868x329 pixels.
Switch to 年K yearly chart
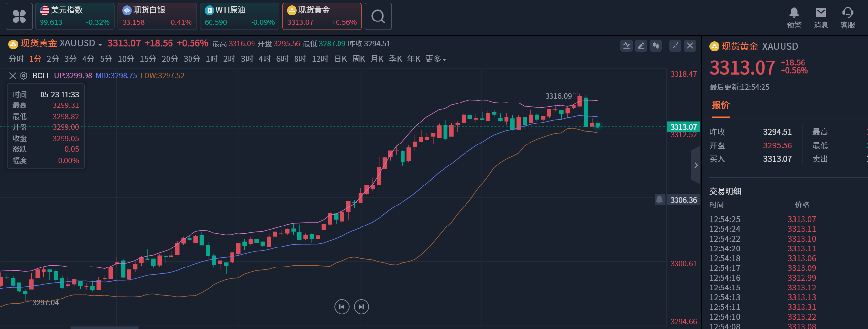pyautogui.click(x=414, y=59)
